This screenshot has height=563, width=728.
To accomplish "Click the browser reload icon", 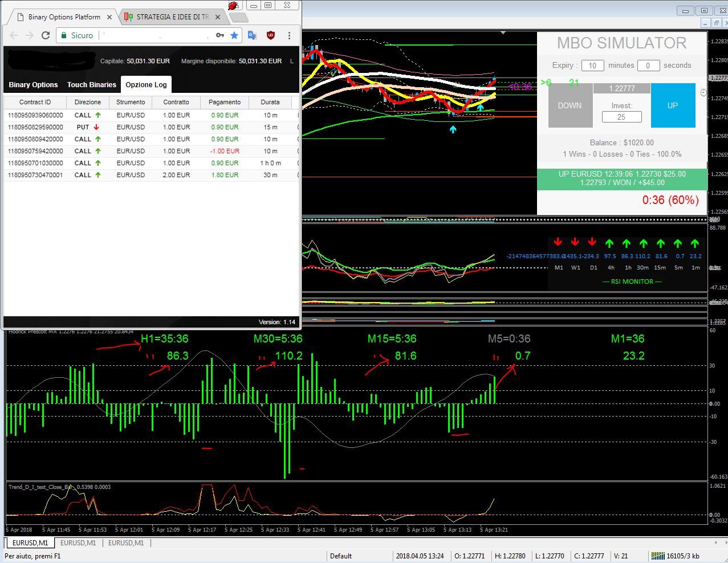I will (x=46, y=35).
